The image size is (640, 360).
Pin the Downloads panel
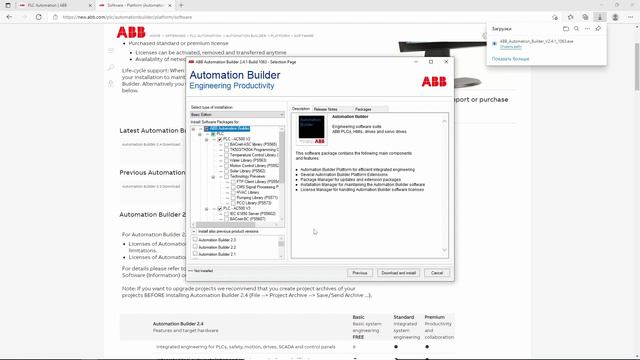point(598,29)
